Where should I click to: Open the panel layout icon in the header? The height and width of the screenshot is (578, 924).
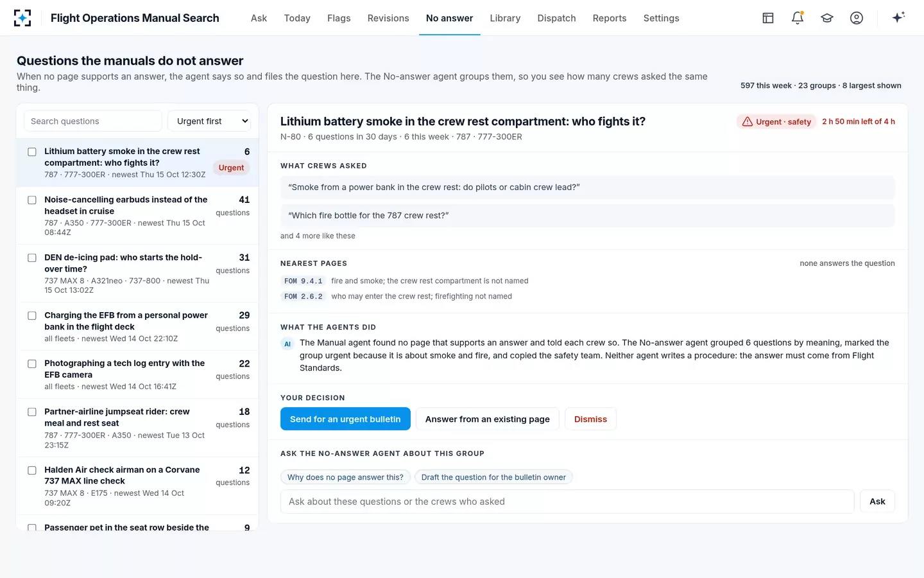click(x=768, y=18)
